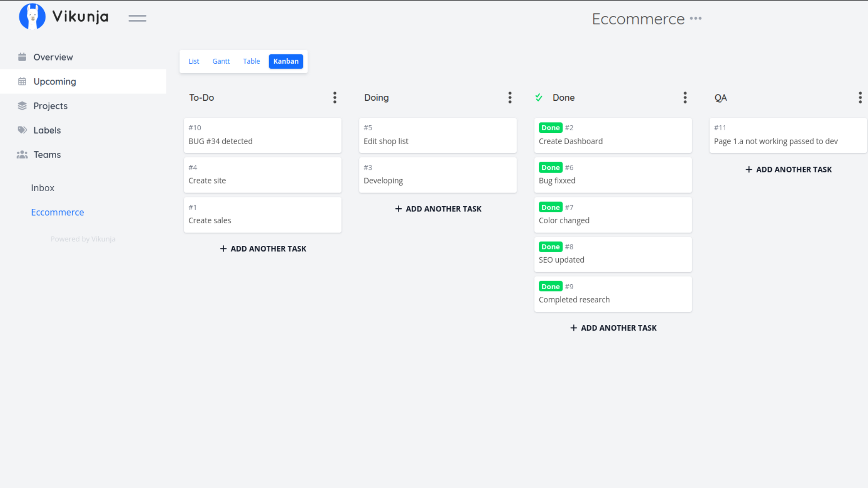This screenshot has width=868, height=488.
Task: Toggle the hamburger menu button
Action: [137, 18]
